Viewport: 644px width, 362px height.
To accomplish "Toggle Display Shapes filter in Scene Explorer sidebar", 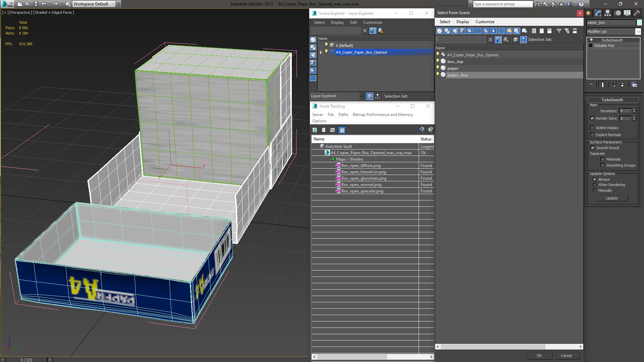I will 313,47.
